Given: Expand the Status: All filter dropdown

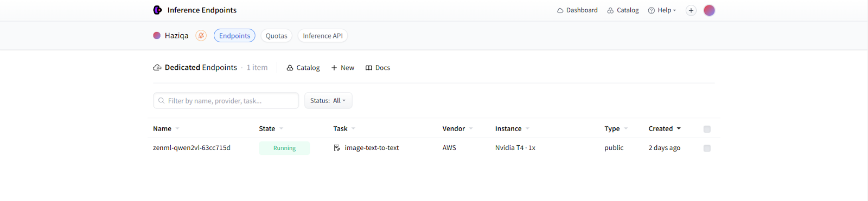Looking at the screenshot, I should (328, 101).
